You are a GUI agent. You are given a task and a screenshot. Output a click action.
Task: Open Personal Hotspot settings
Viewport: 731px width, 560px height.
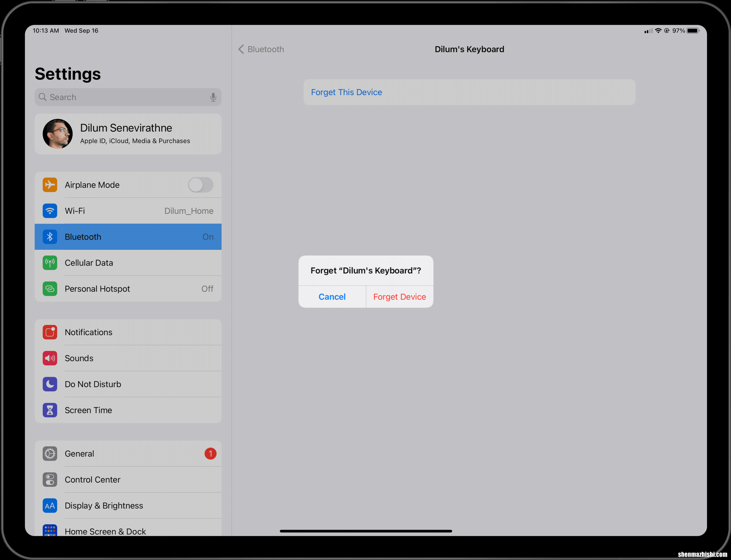click(128, 289)
